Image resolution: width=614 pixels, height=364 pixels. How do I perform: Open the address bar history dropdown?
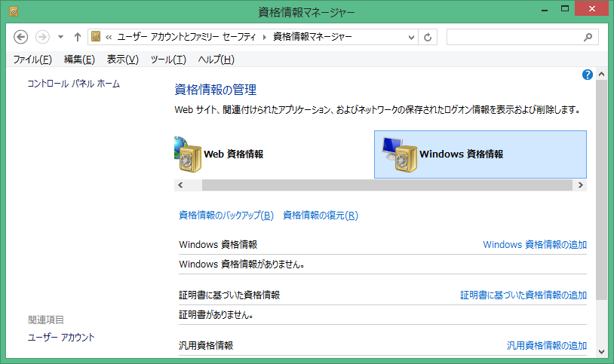pyautogui.click(x=411, y=37)
